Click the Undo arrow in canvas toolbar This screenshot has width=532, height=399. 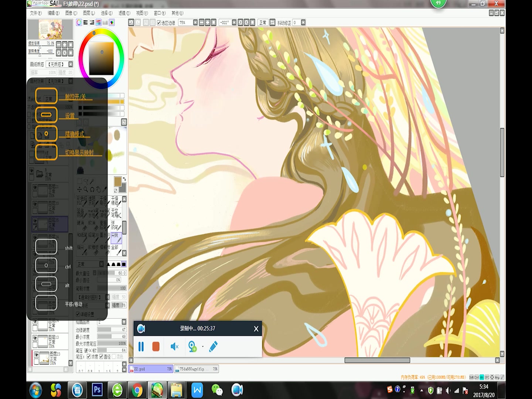[x=131, y=23]
